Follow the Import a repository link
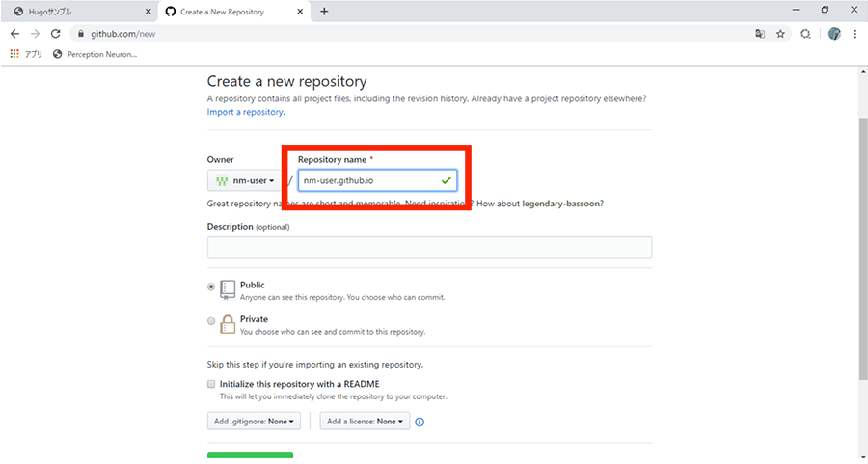 (245, 112)
